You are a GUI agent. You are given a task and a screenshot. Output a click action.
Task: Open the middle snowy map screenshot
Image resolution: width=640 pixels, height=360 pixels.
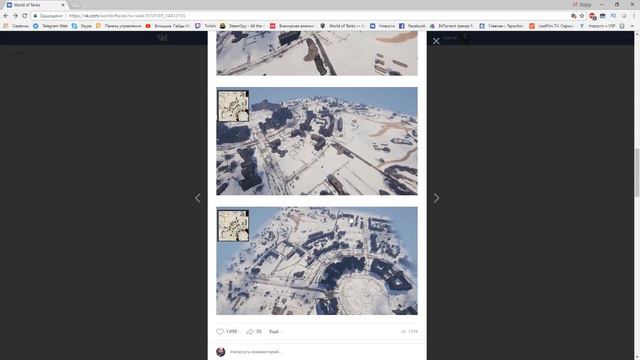pyautogui.click(x=317, y=141)
